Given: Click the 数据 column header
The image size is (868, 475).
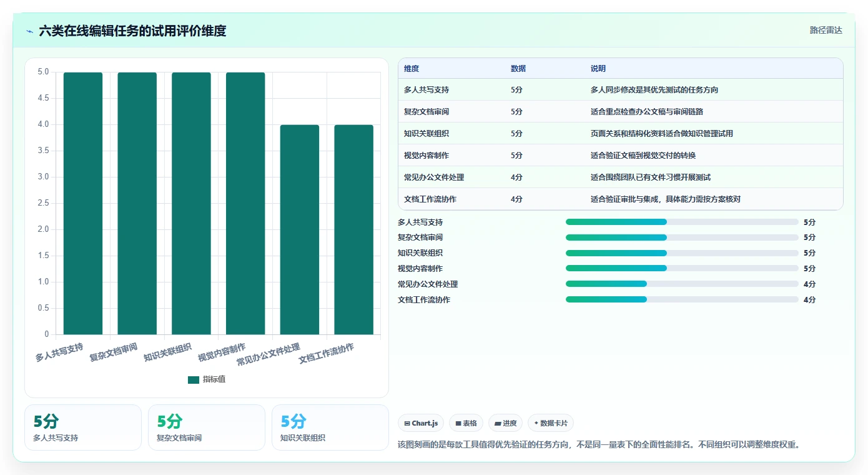Looking at the screenshot, I should click(518, 69).
